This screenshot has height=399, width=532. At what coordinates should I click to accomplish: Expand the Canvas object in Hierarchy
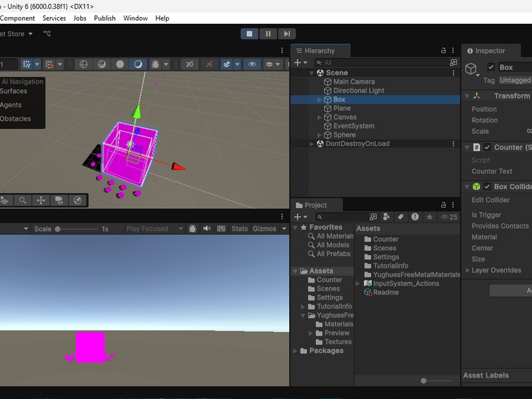pos(320,117)
